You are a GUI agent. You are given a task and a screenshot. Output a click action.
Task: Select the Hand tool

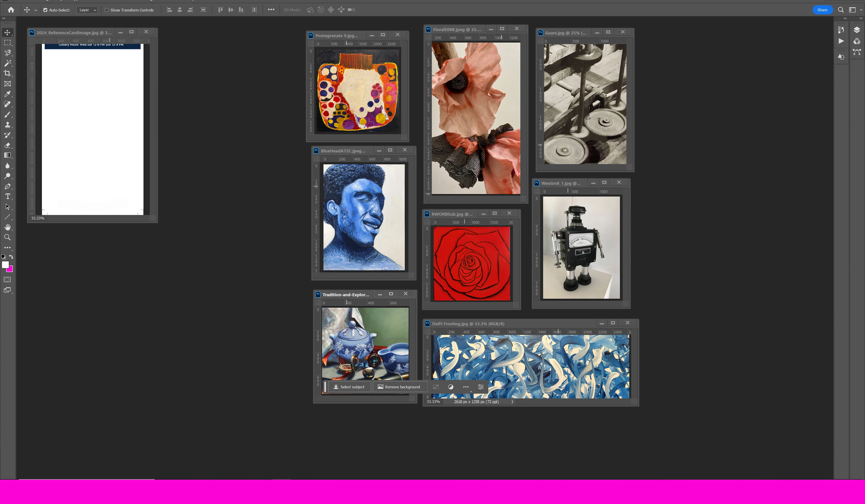click(x=8, y=227)
